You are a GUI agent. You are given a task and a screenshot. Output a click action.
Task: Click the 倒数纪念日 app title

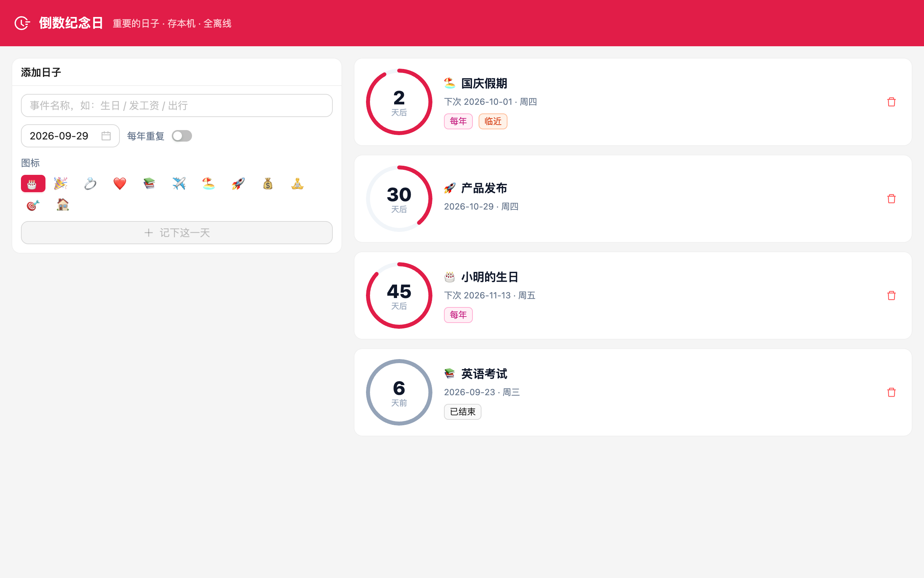71,23
